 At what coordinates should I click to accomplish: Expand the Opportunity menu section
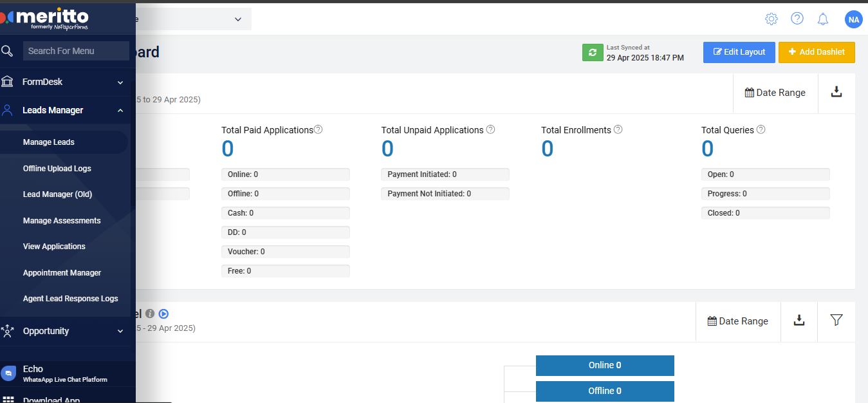pyautogui.click(x=120, y=332)
